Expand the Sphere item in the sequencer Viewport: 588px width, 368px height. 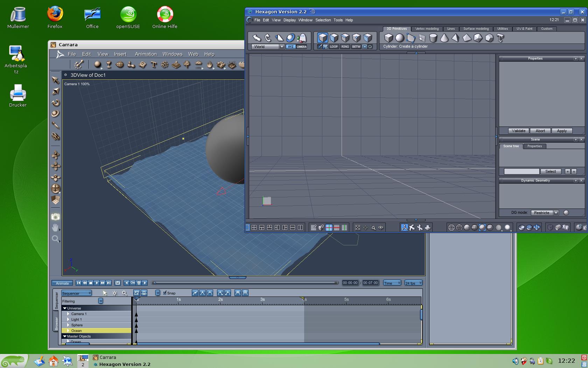[68, 325]
